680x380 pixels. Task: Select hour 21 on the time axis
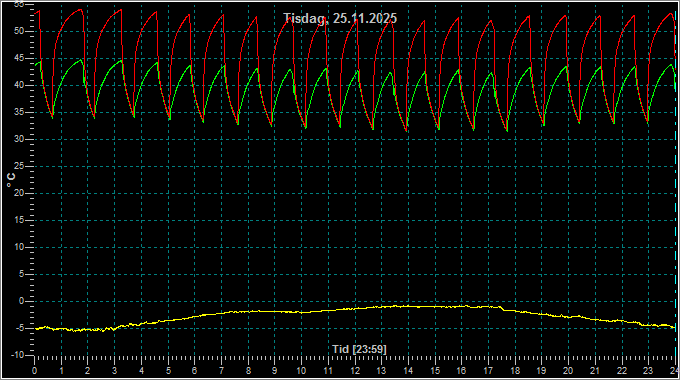[x=595, y=371]
